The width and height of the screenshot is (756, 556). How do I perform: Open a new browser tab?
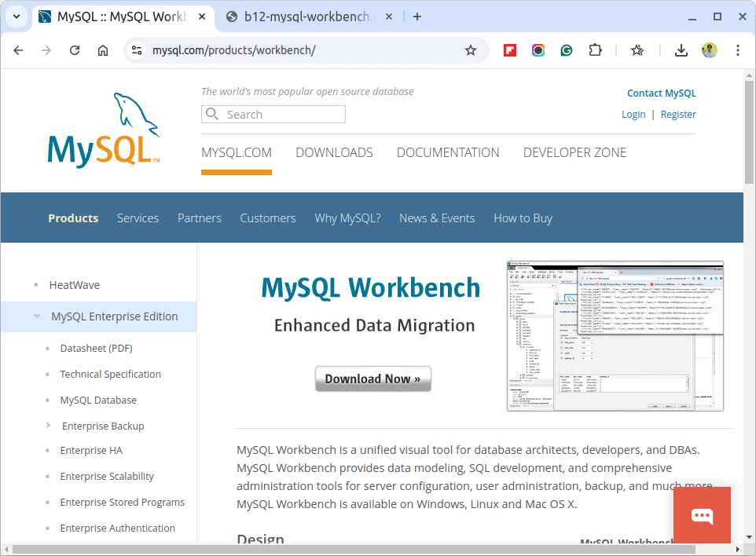tap(417, 16)
